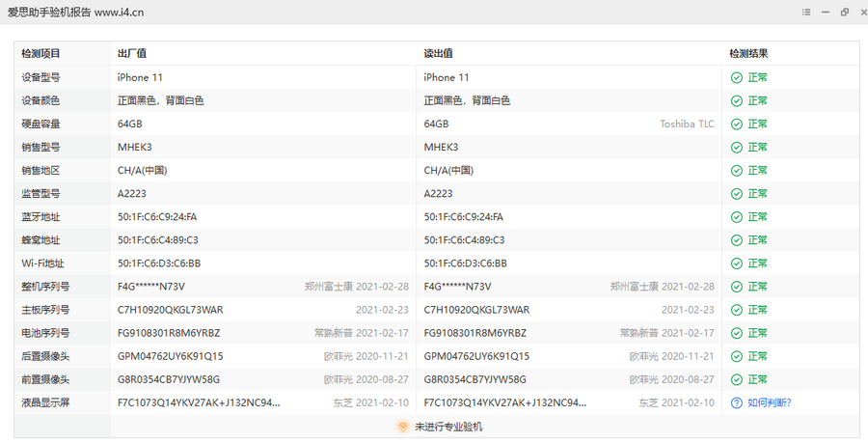Click the 未进行专业验机 label

448,426
